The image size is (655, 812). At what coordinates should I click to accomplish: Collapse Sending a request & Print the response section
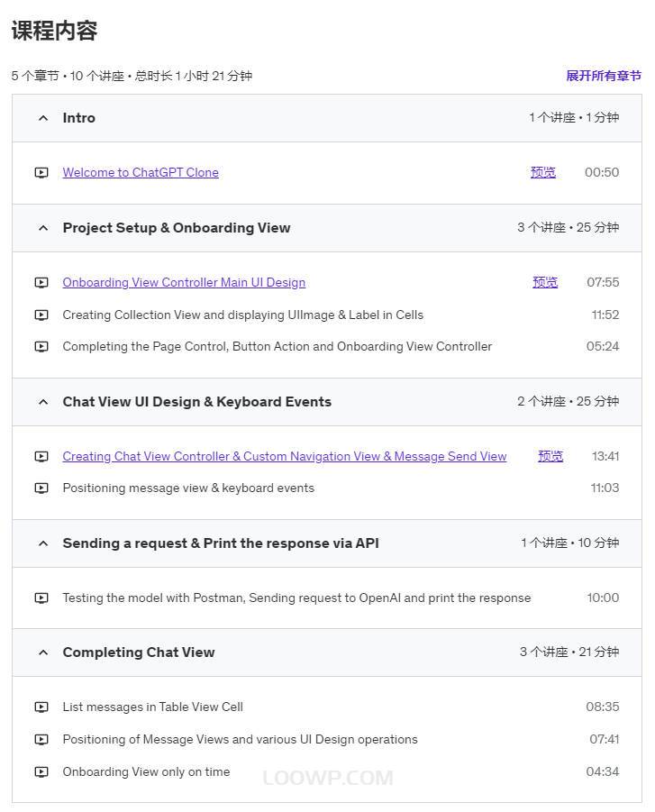[x=43, y=543]
